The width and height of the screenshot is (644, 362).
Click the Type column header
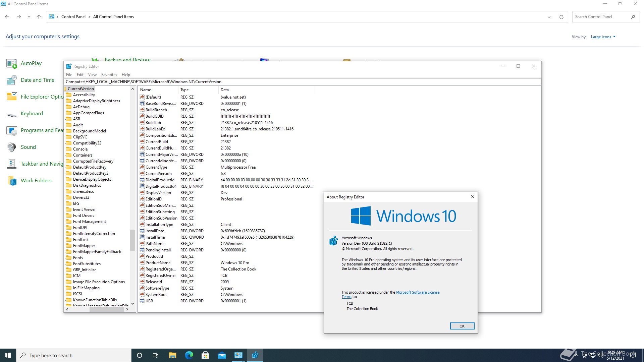pyautogui.click(x=198, y=90)
